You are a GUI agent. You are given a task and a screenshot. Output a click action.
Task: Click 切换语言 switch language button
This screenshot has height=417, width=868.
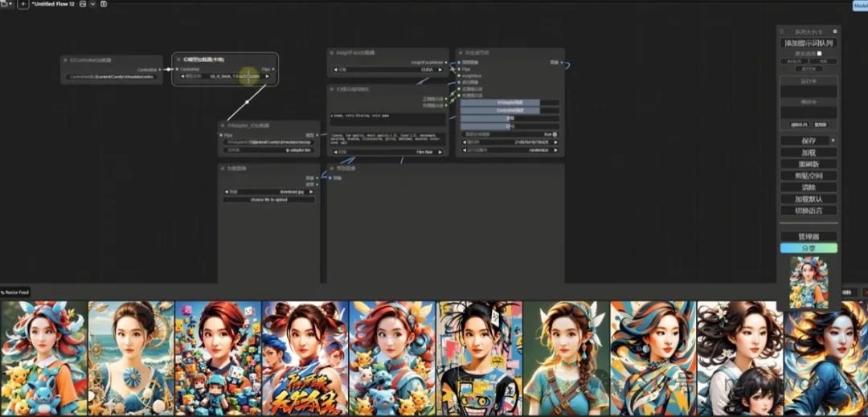pyautogui.click(x=809, y=211)
